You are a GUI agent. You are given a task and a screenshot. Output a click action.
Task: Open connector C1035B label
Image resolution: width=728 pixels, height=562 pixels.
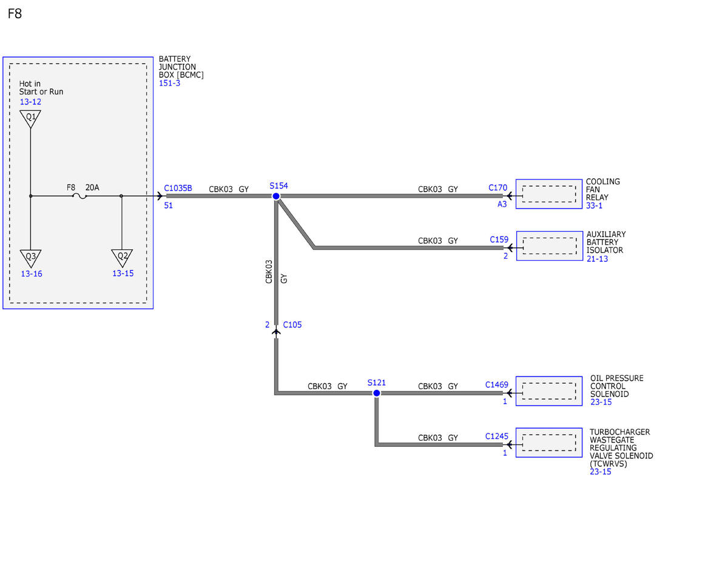(x=178, y=189)
